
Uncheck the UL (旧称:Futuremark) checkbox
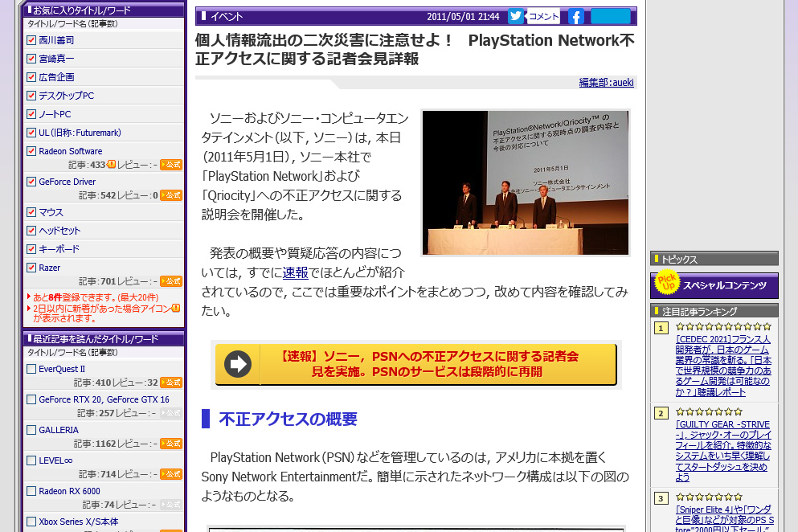coord(31,133)
